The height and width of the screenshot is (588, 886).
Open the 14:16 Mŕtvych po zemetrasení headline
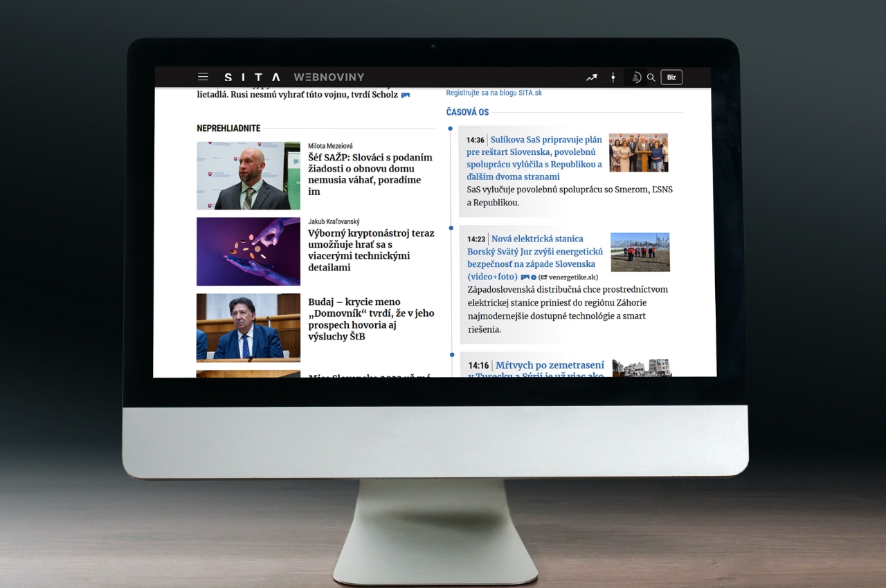[536, 370]
